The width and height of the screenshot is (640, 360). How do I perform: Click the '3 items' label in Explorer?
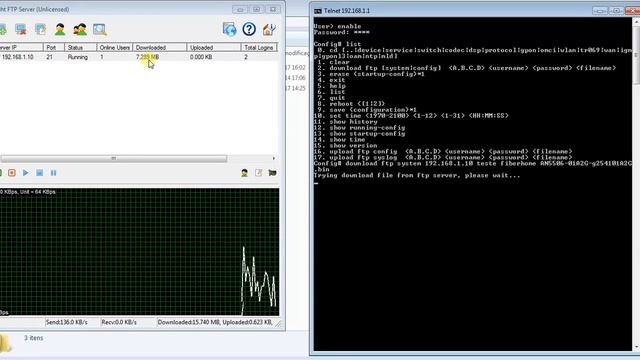pos(33,338)
